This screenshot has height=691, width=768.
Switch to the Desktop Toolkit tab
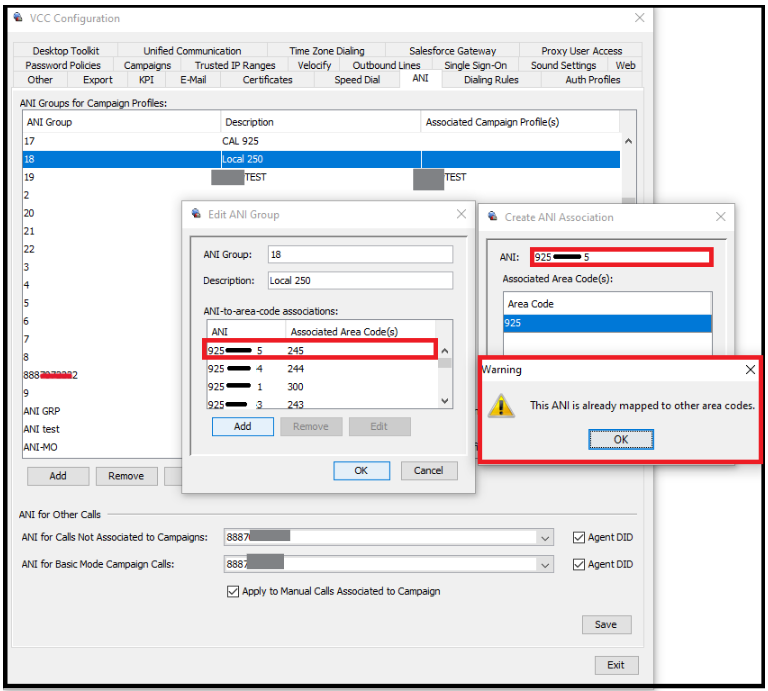(x=66, y=51)
